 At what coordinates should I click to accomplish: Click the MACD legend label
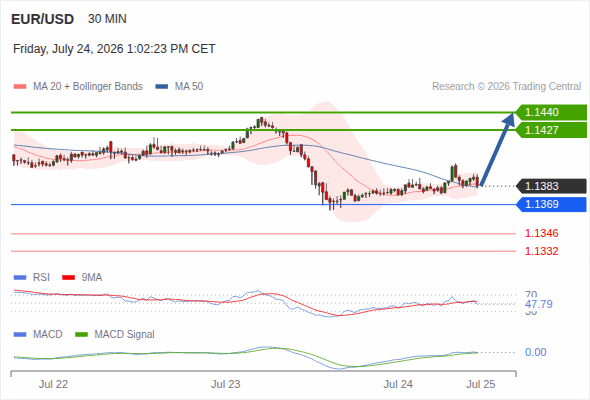tap(48, 335)
